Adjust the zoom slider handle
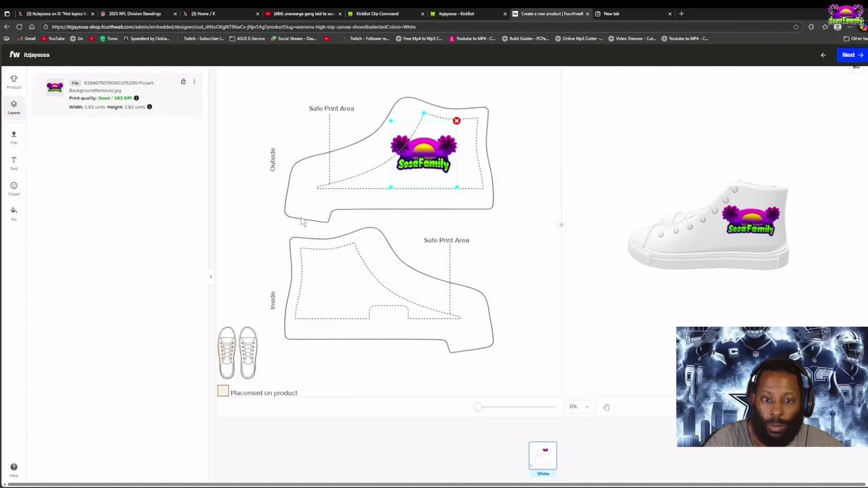The image size is (868, 488). [x=478, y=407]
